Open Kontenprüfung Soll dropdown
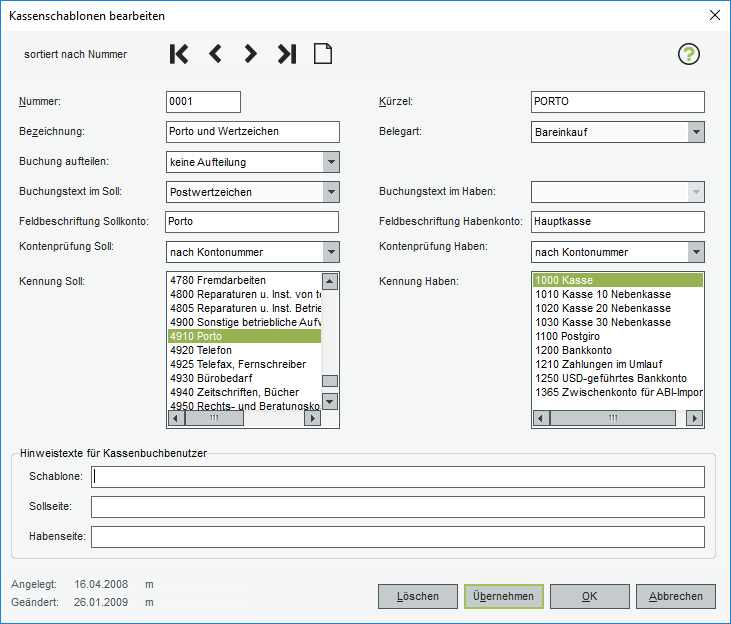This screenshot has width=731, height=624. tap(331, 252)
